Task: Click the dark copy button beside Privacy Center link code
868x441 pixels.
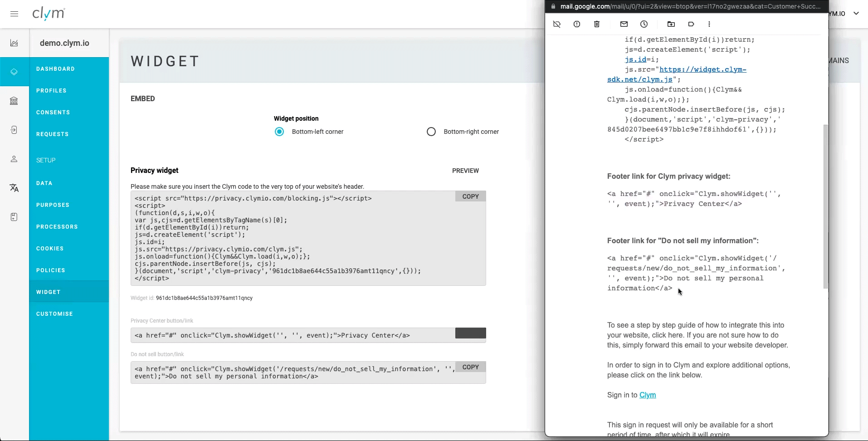Action: pyautogui.click(x=470, y=333)
